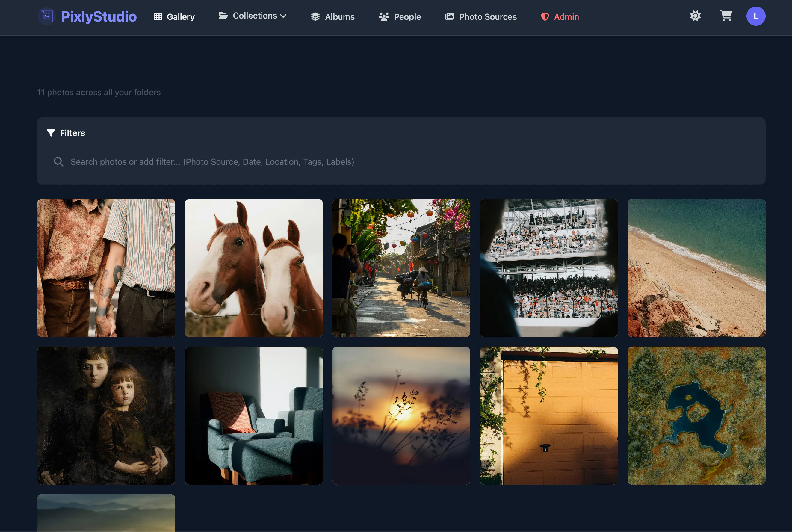Go to the Gallery tab
Viewport: 792px width, 532px height.
tap(174, 17)
